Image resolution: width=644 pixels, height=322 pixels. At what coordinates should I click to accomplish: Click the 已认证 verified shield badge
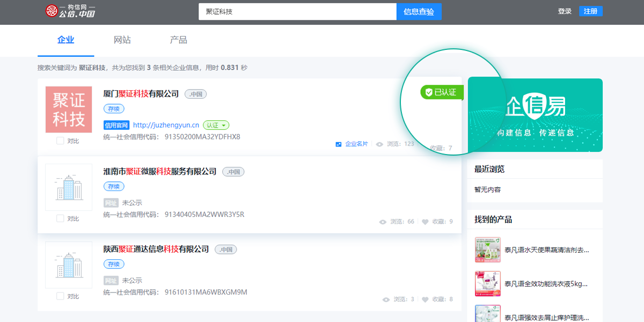442,92
